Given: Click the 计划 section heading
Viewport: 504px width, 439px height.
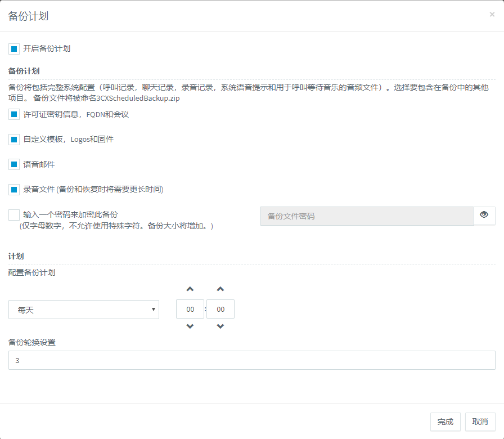Looking at the screenshot, I should tap(16, 256).
